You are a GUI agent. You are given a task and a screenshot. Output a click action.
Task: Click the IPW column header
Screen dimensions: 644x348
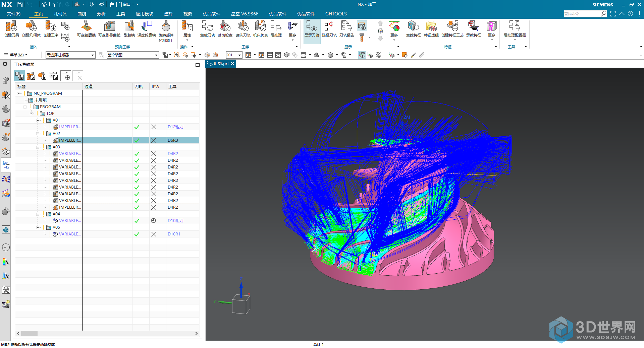pyautogui.click(x=158, y=86)
